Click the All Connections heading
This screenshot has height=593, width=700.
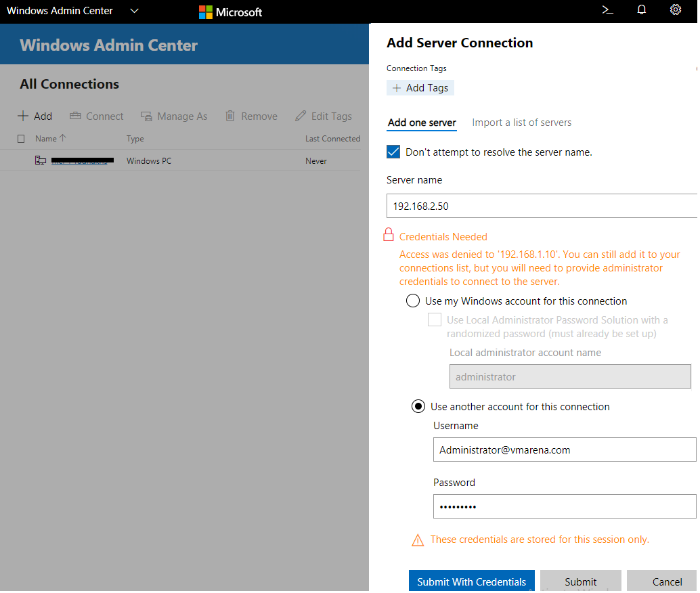(x=70, y=84)
